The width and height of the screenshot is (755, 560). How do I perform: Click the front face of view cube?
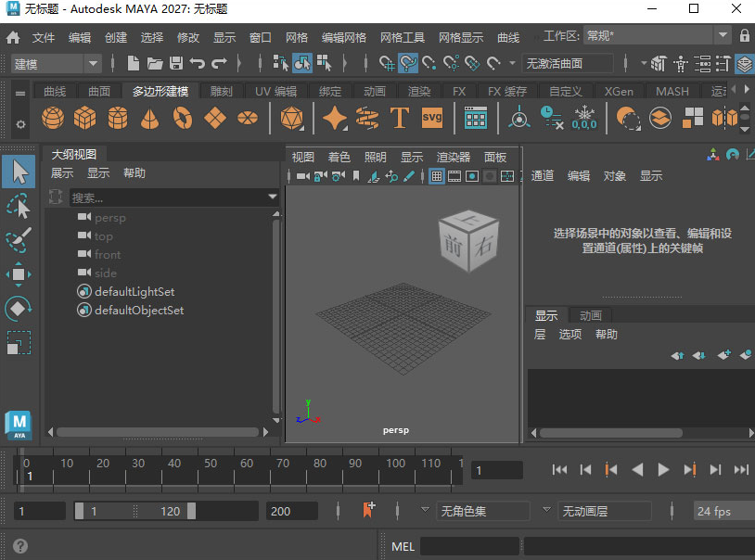[453, 246]
